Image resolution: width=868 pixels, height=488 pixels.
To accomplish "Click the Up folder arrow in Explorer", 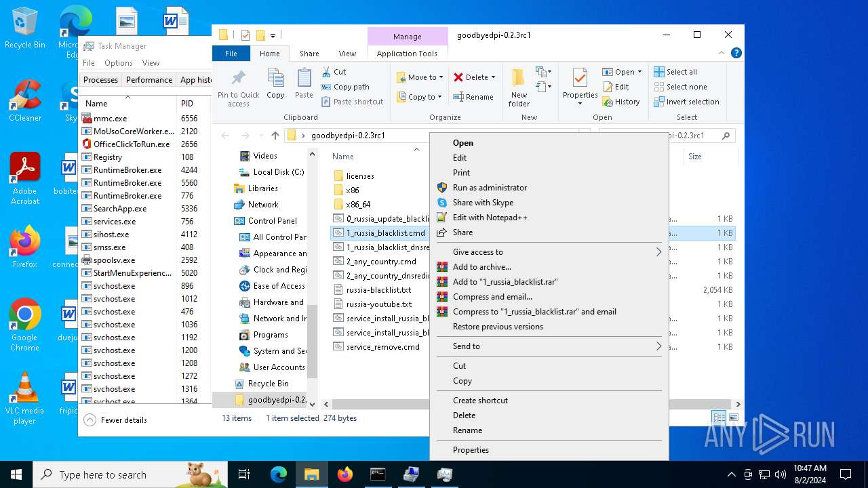I will (275, 136).
